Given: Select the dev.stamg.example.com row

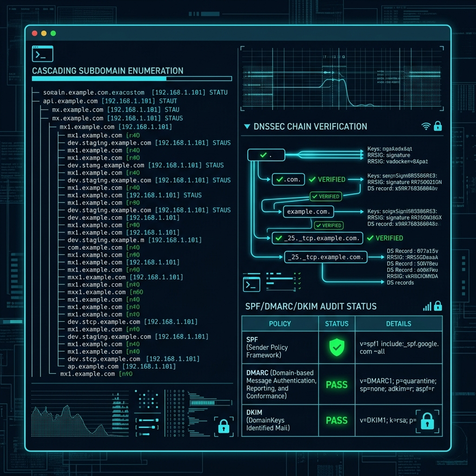Looking at the screenshot, I should point(145,165).
